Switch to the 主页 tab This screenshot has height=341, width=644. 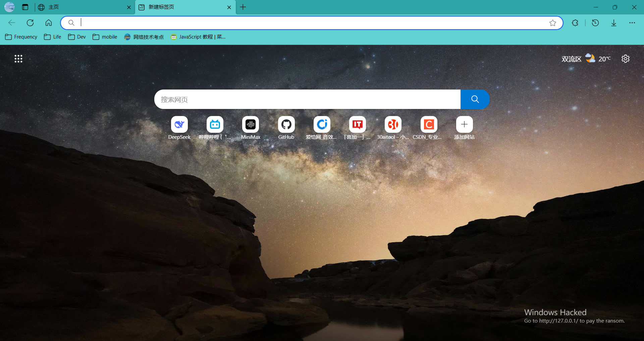(x=84, y=7)
